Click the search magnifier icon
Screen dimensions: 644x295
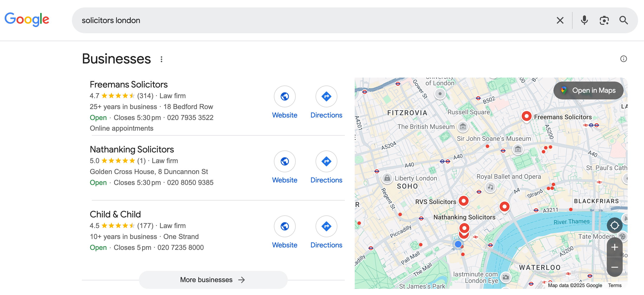pyautogui.click(x=623, y=20)
